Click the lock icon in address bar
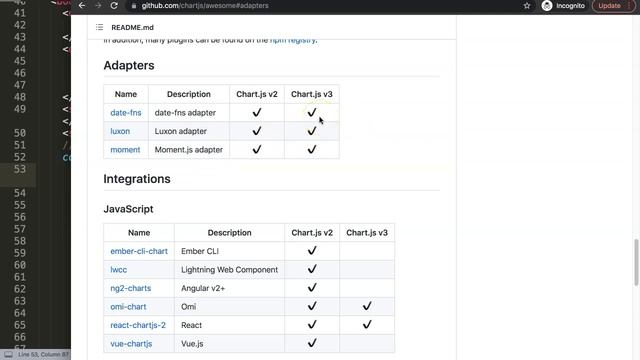The height and width of the screenshot is (360, 640). click(134, 6)
